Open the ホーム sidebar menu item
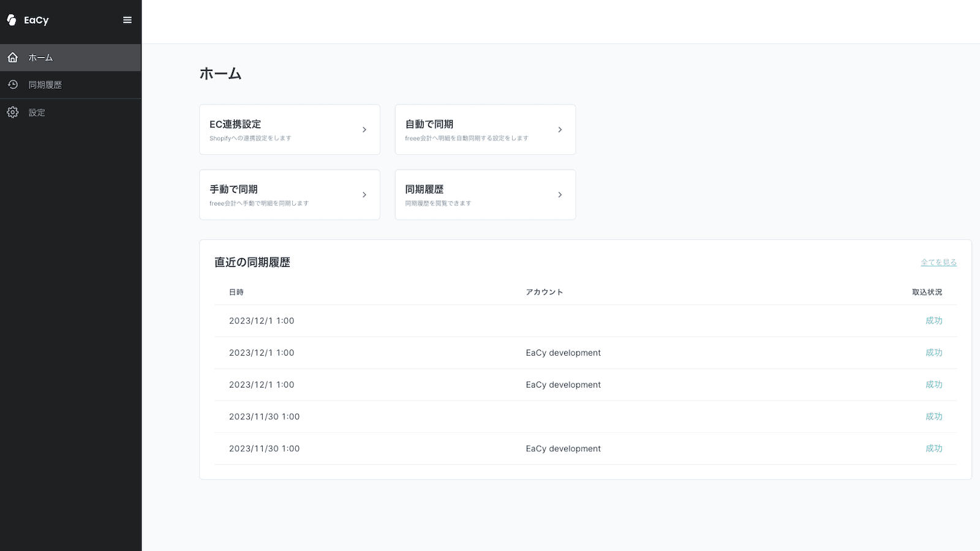Viewport: 980px width, 551px height. coord(40,58)
